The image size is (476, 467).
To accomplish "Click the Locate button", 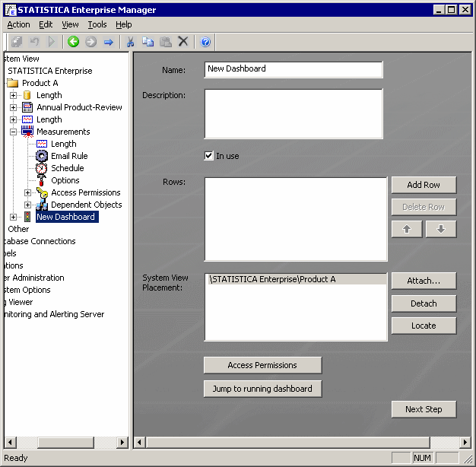I will tap(424, 326).
